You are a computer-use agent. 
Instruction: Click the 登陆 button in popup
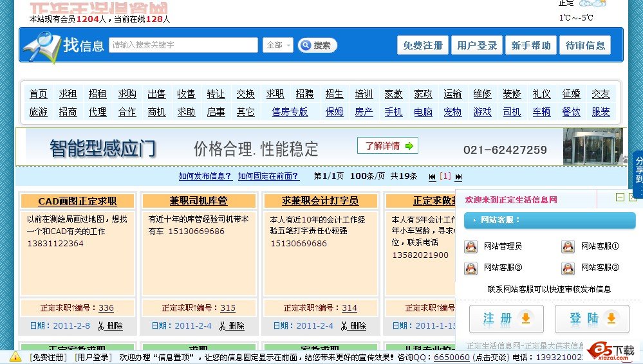[x=592, y=318]
